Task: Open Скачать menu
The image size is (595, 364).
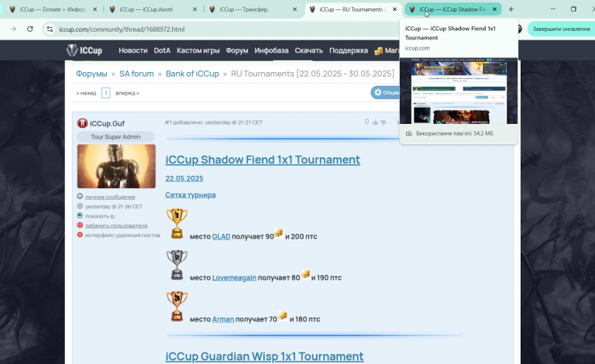Action: [x=308, y=50]
